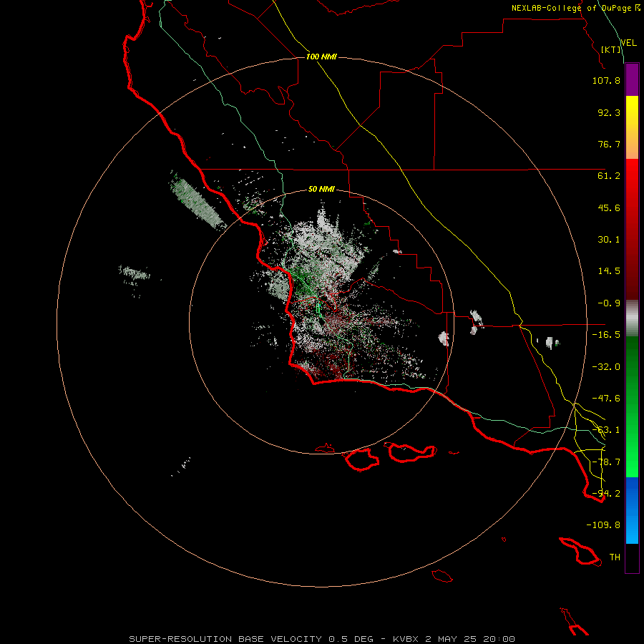
Task: Select the 45.6 velocity scale value
Action: click(609, 208)
